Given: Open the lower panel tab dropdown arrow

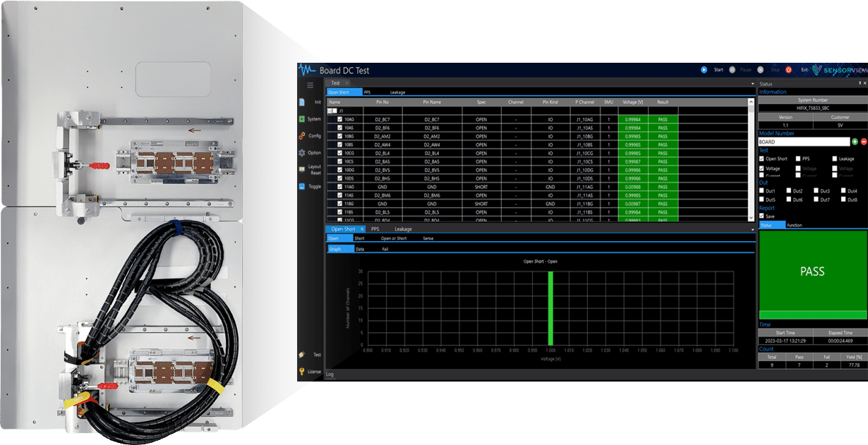Looking at the screenshot, I should pyautogui.click(x=753, y=229).
